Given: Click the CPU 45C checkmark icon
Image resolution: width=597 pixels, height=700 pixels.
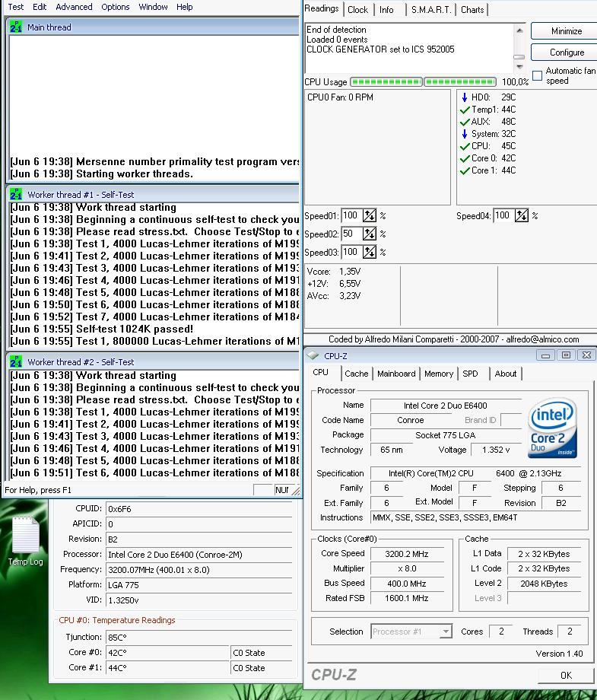Looking at the screenshot, I should 465,146.
